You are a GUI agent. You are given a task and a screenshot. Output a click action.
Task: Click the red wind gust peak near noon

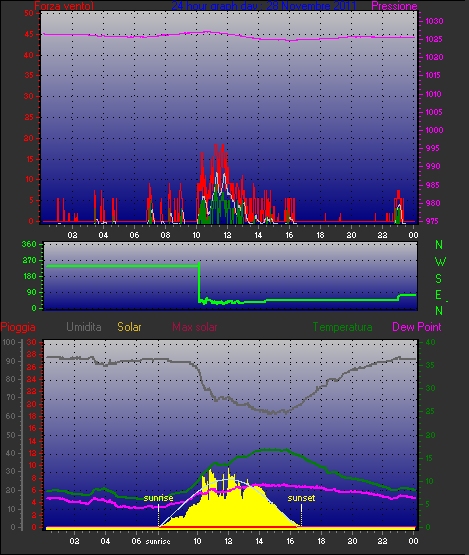216,146
